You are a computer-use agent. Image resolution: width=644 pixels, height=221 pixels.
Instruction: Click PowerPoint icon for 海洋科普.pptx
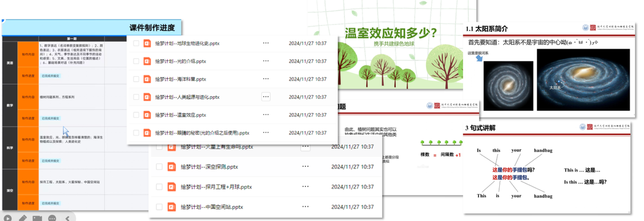click(x=147, y=79)
